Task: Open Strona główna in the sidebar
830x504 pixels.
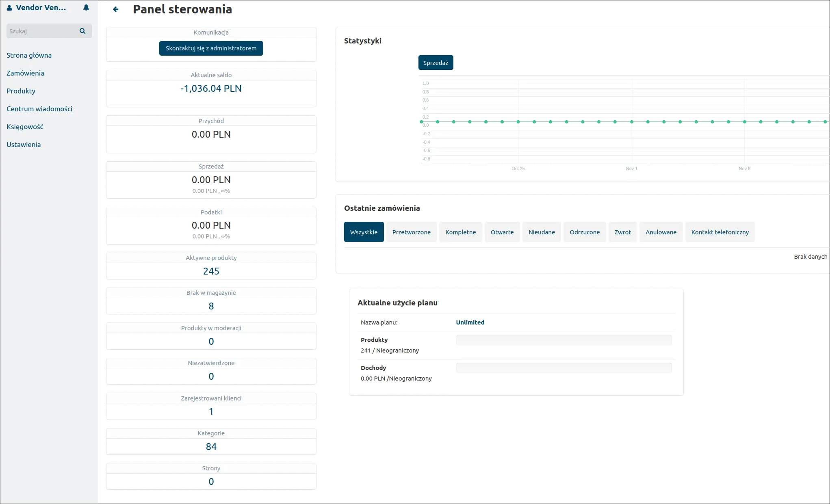Action: pyautogui.click(x=29, y=55)
